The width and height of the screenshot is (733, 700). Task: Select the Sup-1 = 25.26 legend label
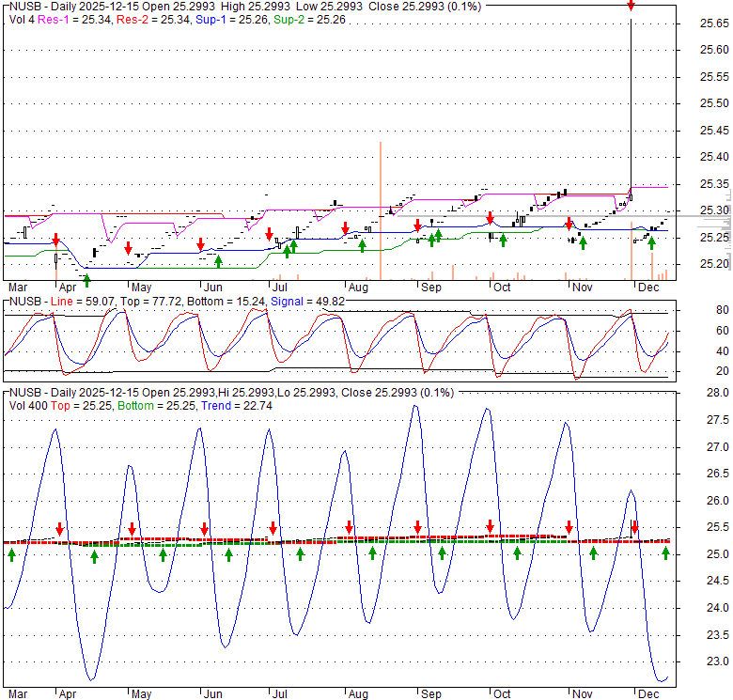(217, 19)
